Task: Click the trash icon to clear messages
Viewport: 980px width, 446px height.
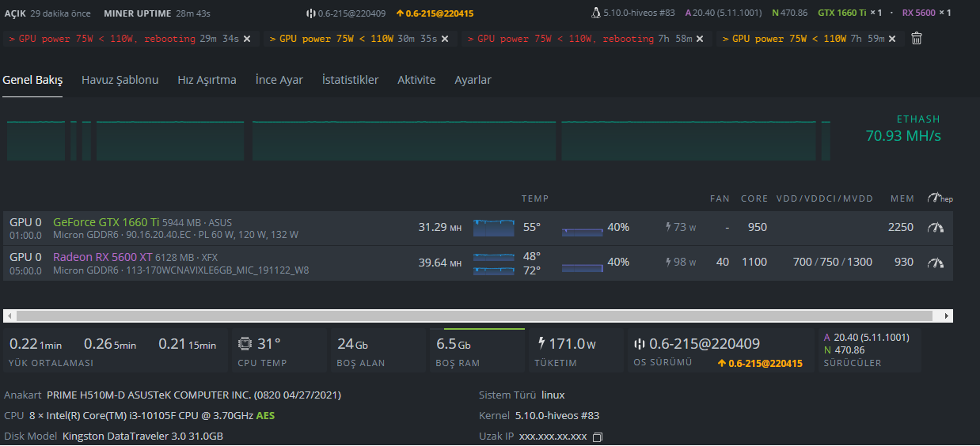Action: [917, 38]
